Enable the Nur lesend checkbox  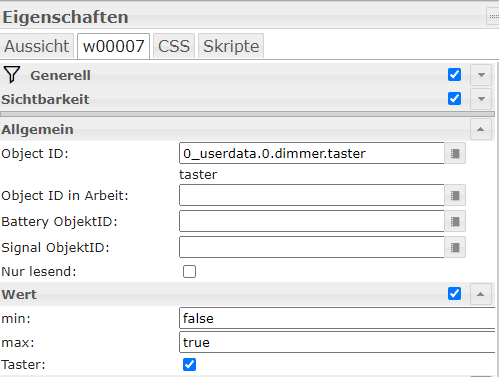(x=189, y=271)
